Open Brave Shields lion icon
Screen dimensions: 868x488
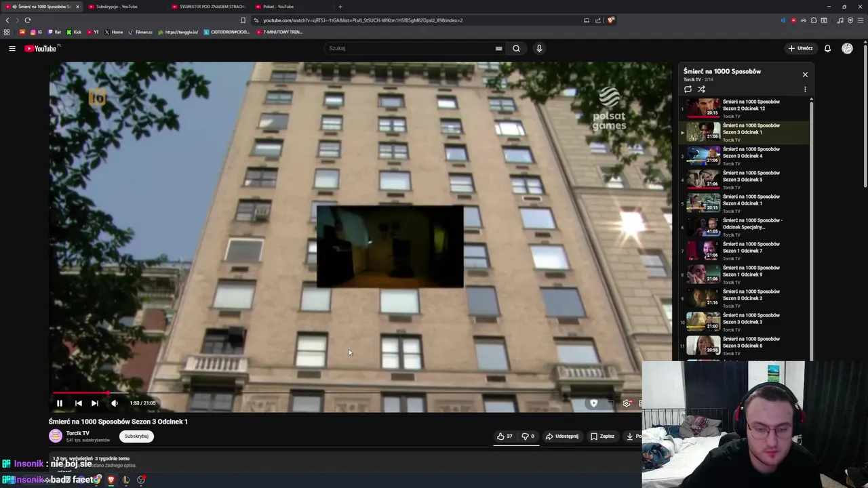610,20
